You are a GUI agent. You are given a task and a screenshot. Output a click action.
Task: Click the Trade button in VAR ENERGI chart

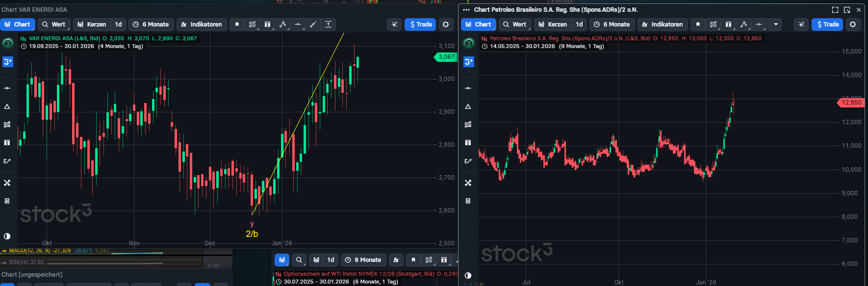click(420, 25)
